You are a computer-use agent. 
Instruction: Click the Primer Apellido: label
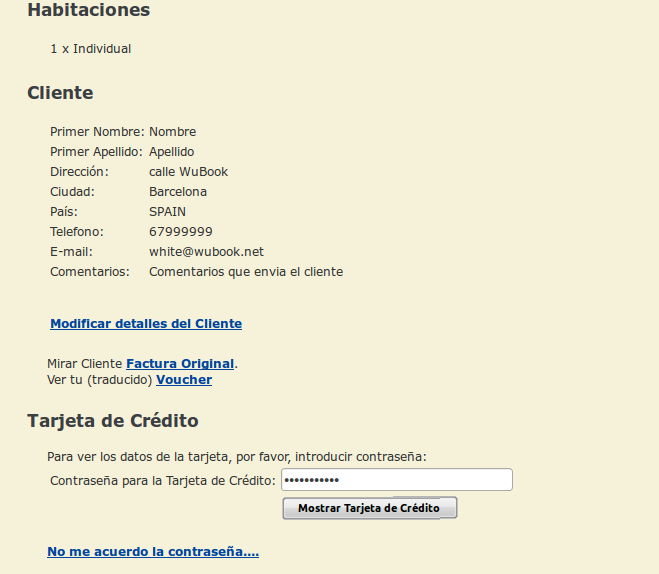coord(96,152)
